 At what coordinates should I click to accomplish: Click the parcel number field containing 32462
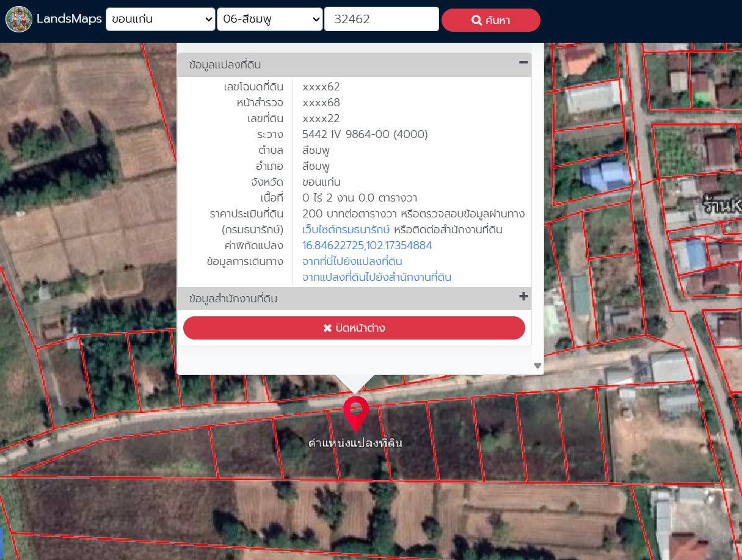click(381, 19)
